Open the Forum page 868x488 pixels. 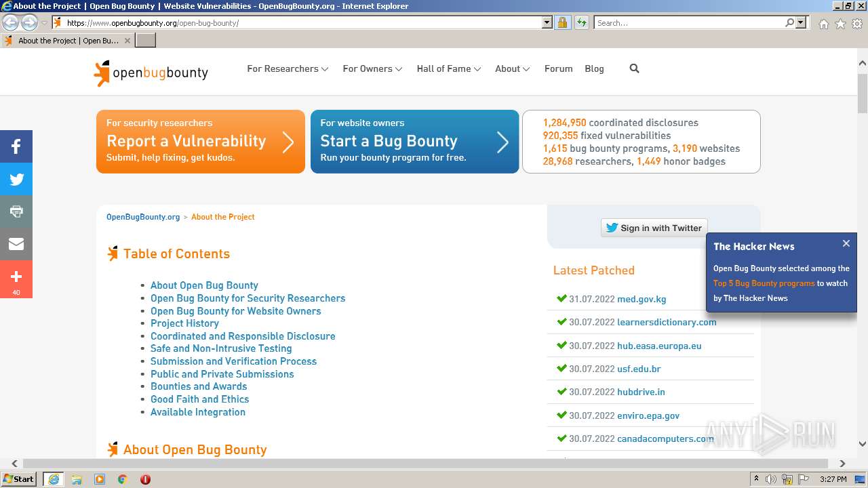[x=558, y=68]
